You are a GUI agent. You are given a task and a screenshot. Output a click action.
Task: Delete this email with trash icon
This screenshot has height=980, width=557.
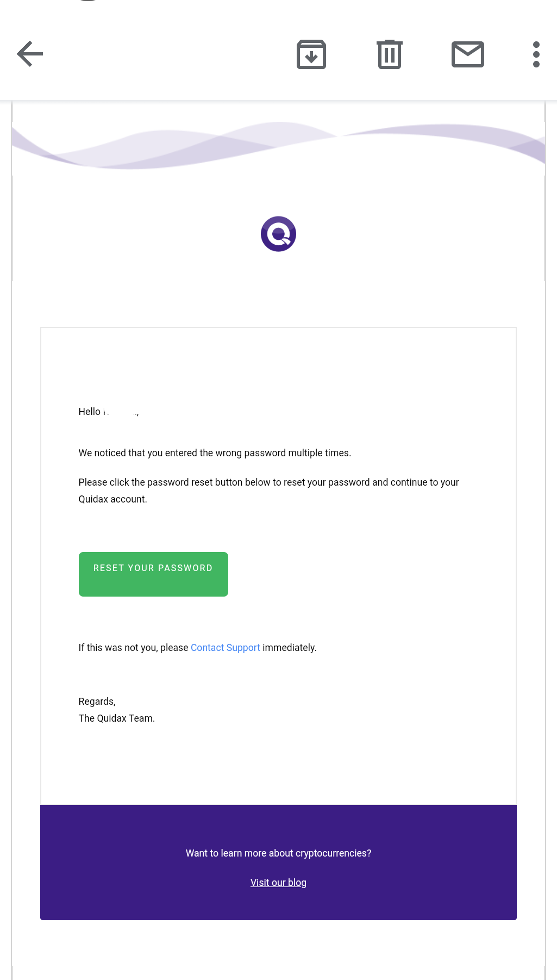[390, 54]
